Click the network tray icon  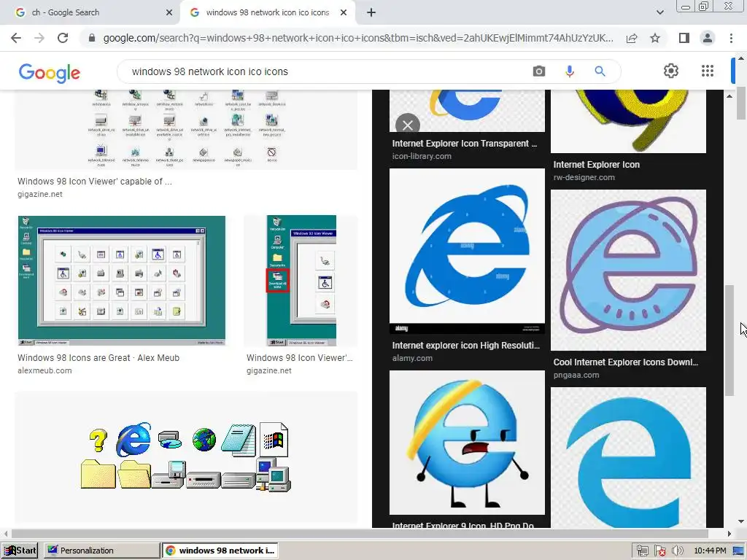click(642, 551)
